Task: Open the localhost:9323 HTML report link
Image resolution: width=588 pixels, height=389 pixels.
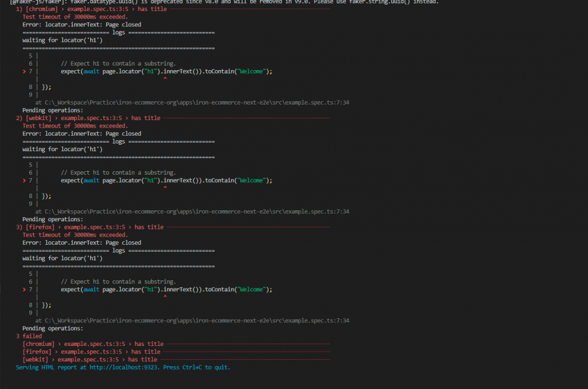Action: pyautogui.click(x=123, y=367)
